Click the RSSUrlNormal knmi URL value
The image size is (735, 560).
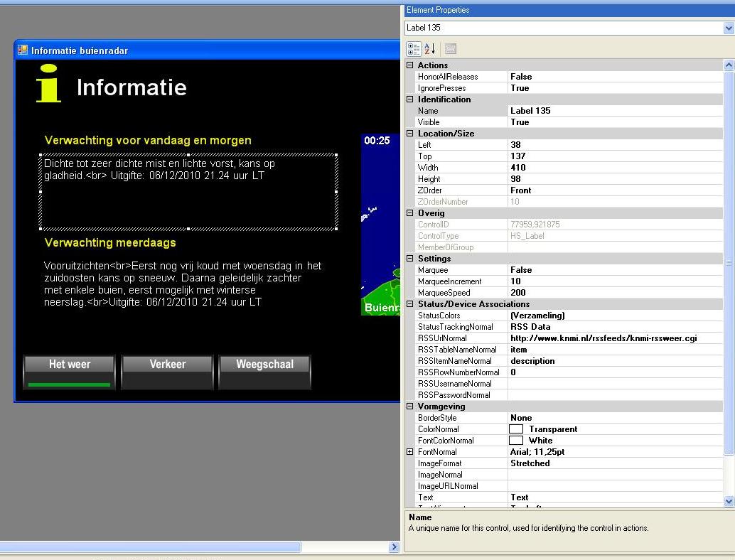coord(616,338)
